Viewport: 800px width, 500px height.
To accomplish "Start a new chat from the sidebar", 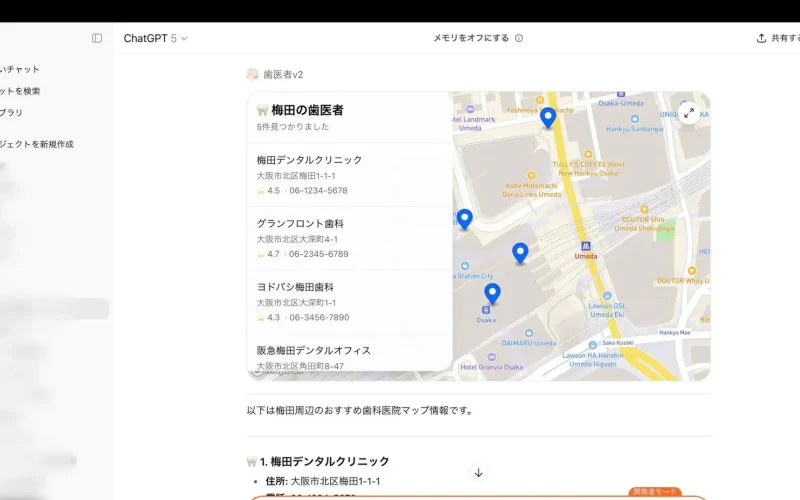I will pyautogui.click(x=22, y=69).
